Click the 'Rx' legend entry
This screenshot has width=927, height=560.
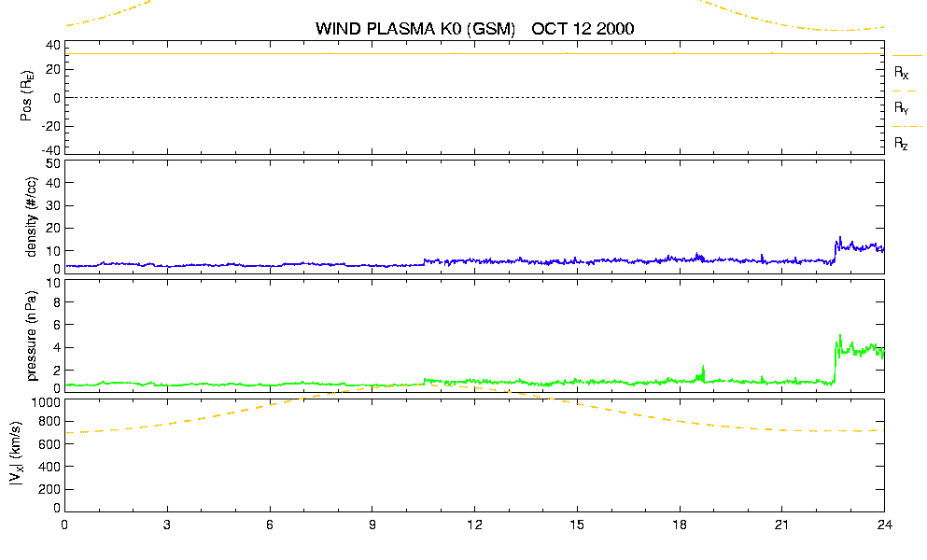tap(901, 73)
